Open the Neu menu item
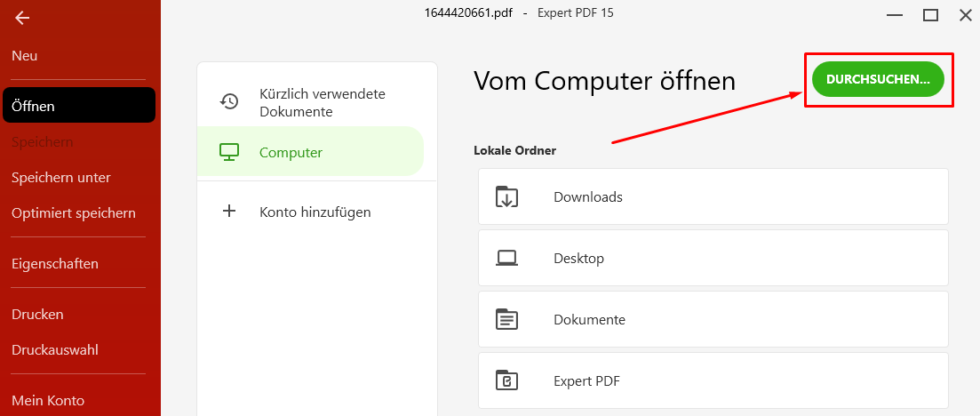Viewport: 980px width, 416px height. 24,56
